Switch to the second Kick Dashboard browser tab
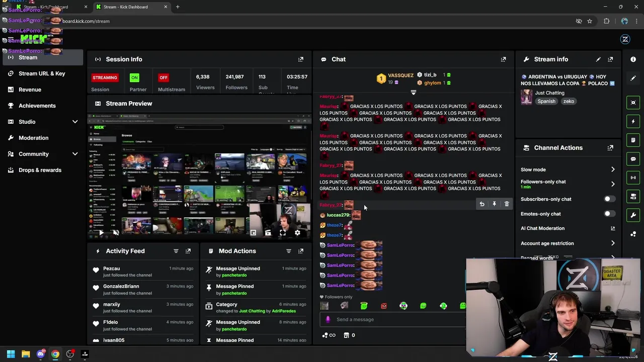The width and height of the screenshot is (644, 362). coord(132,7)
